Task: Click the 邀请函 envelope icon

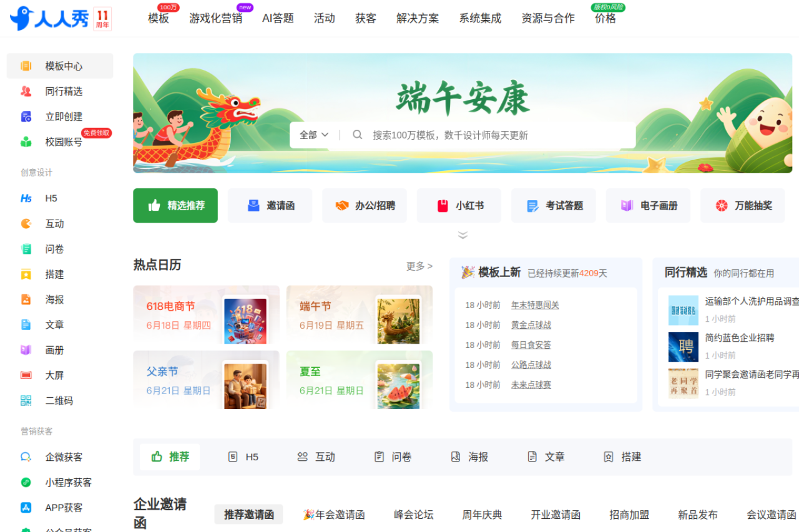Action: pyautogui.click(x=253, y=206)
